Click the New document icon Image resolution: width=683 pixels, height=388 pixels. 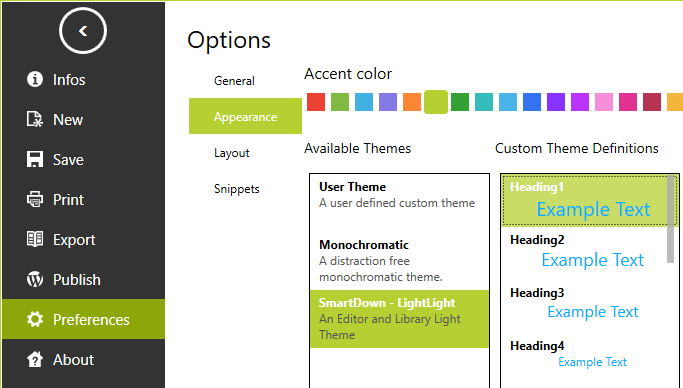[35, 119]
